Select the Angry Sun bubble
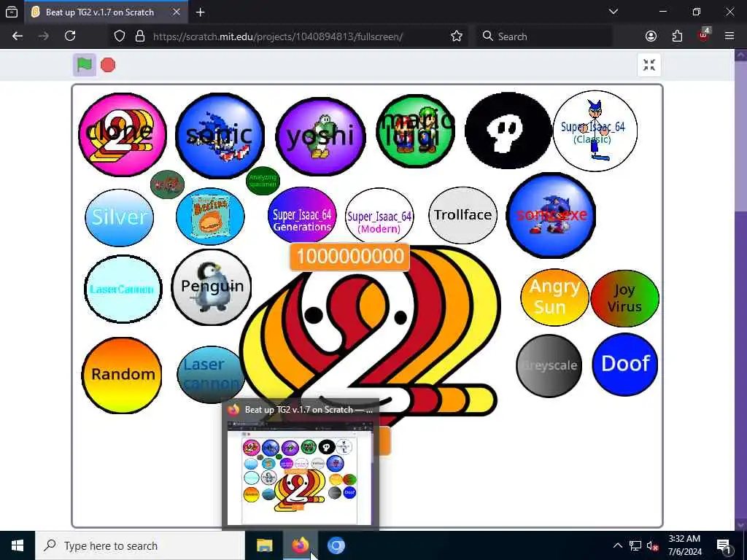The height and width of the screenshot is (560, 747). click(x=554, y=297)
